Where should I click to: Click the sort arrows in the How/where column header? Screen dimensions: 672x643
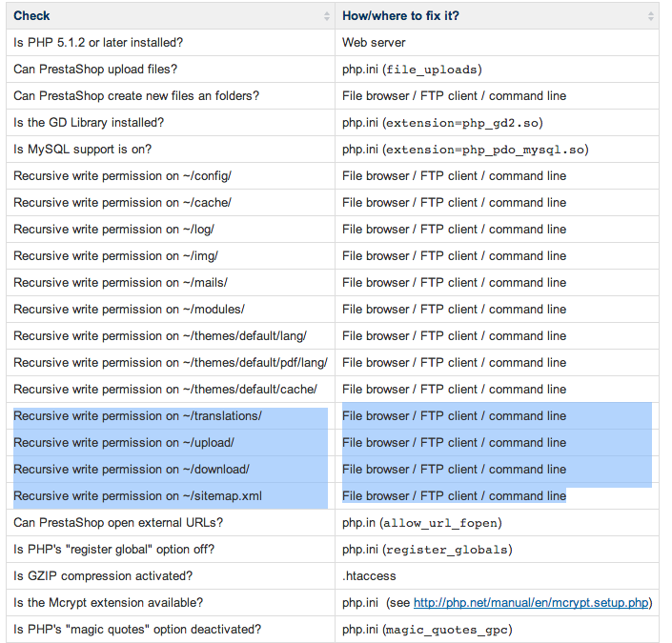651,16
